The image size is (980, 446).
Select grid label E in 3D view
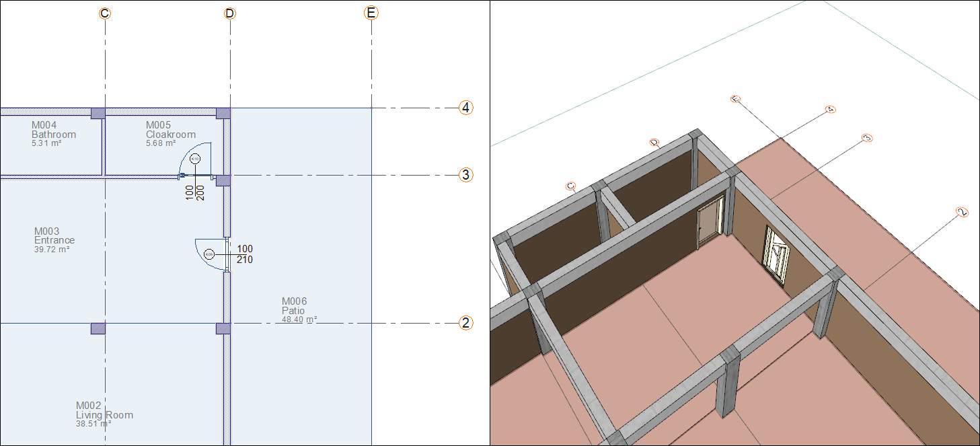click(735, 99)
